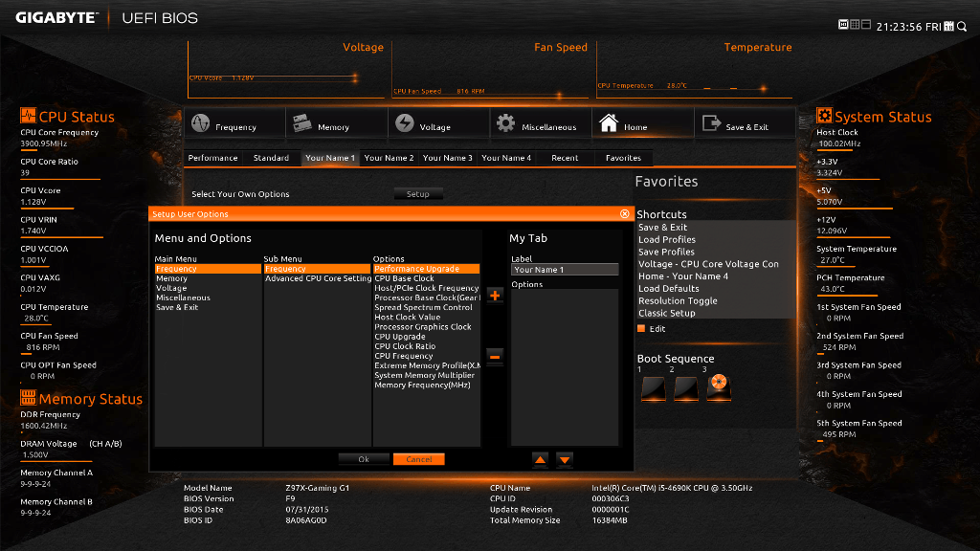This screenshot has width=980, height=551.
Task: Click Load Profiles shortcut
Action: (667, 240)
